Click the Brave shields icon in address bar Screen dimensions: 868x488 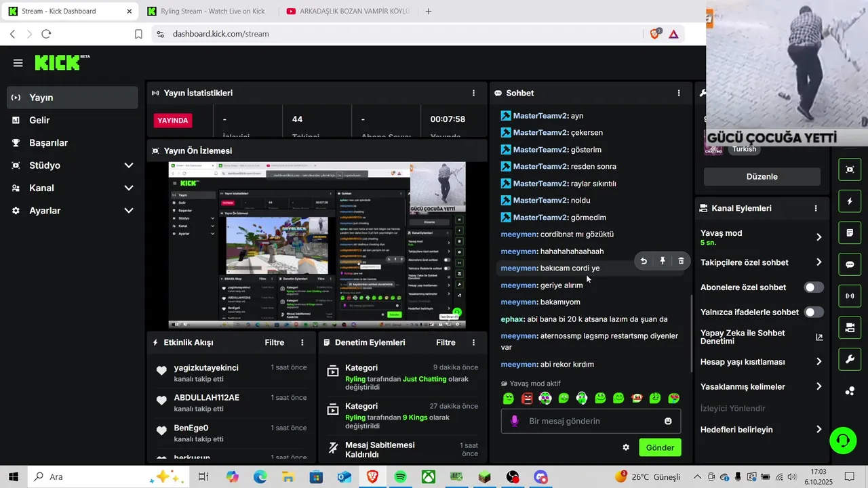[x=655, y=33]
